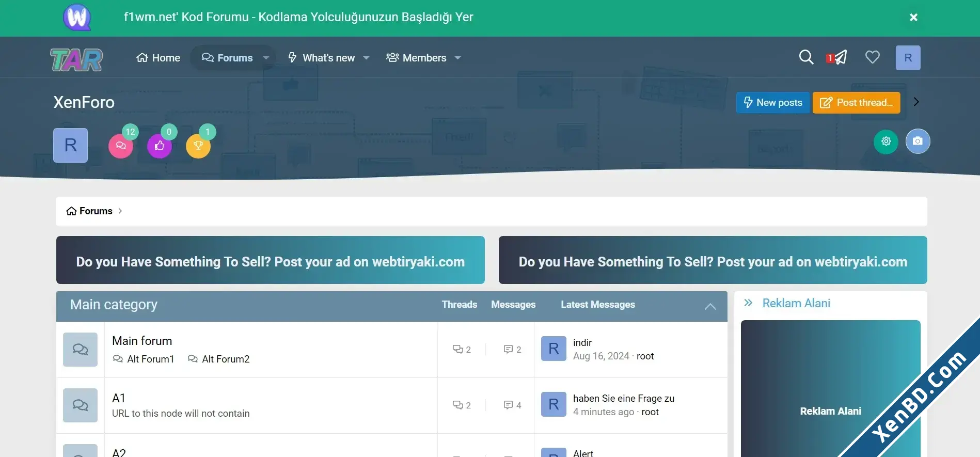Click '4 minutes ago' timestamp
Image resolution: width=980 pixels, height=457 pixels.
tap(604, 412)
